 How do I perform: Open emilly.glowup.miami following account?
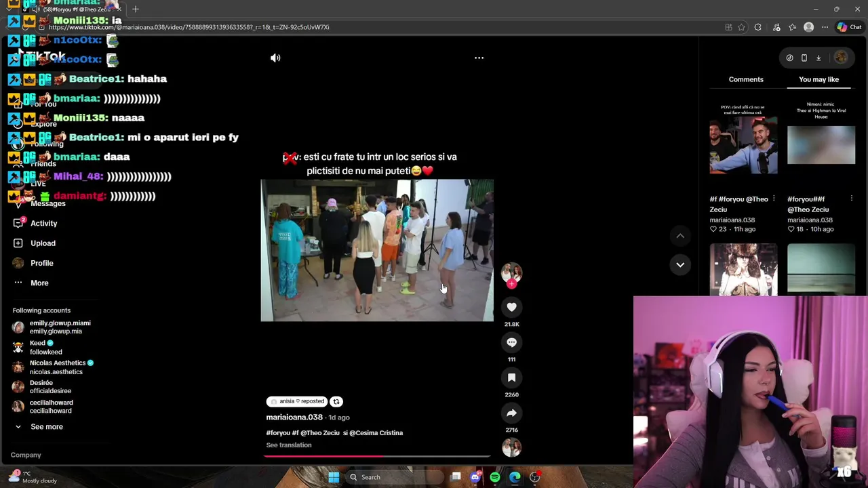[52, 327]
